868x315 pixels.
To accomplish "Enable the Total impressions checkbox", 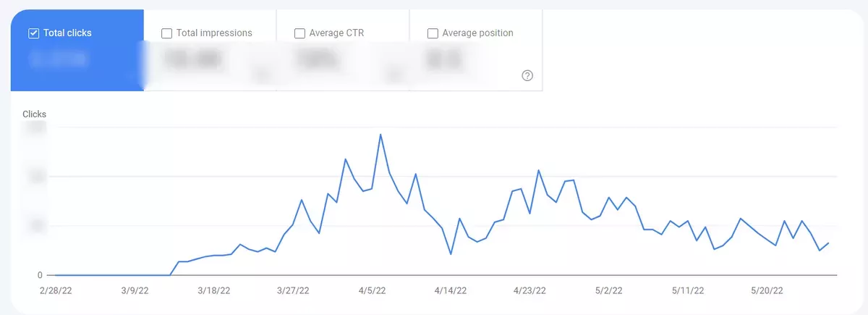I will (166, 33).
